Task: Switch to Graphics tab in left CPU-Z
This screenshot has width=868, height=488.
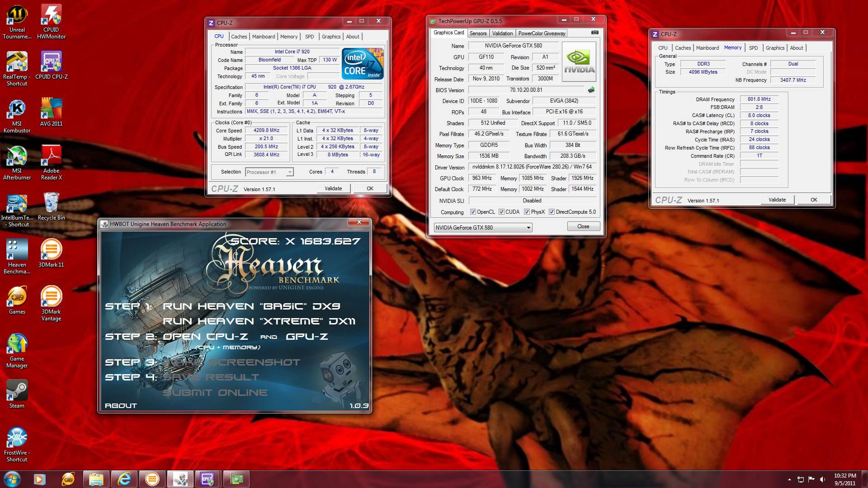Action: (331, 37)
